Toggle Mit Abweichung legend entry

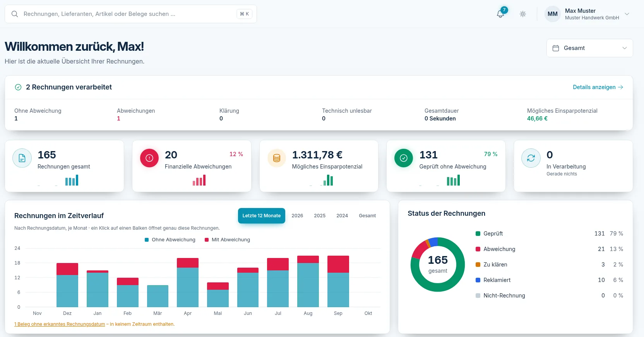227,240
